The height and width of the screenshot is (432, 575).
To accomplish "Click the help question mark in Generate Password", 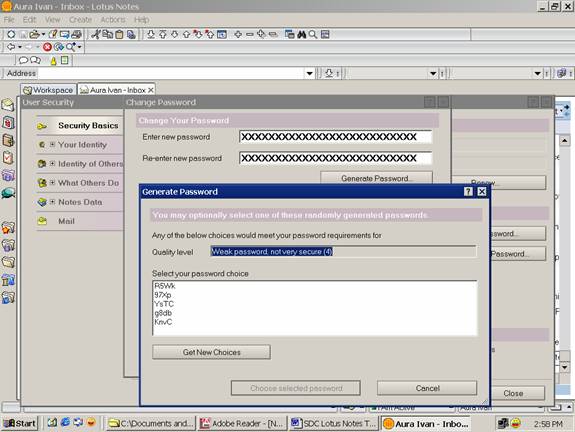I will pyautogui.click(x=468, y=191).
